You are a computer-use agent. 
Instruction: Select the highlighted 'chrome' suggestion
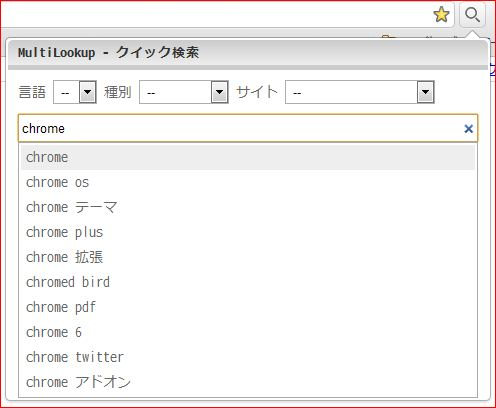pyautogui.click(x=248, y=157)
